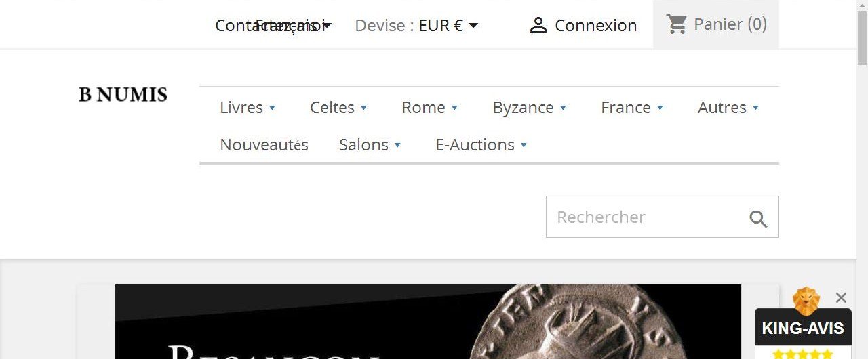This screenshot has height=359, width=868.
Task: Go to the Nouveautés page
Action: (264, 145)
